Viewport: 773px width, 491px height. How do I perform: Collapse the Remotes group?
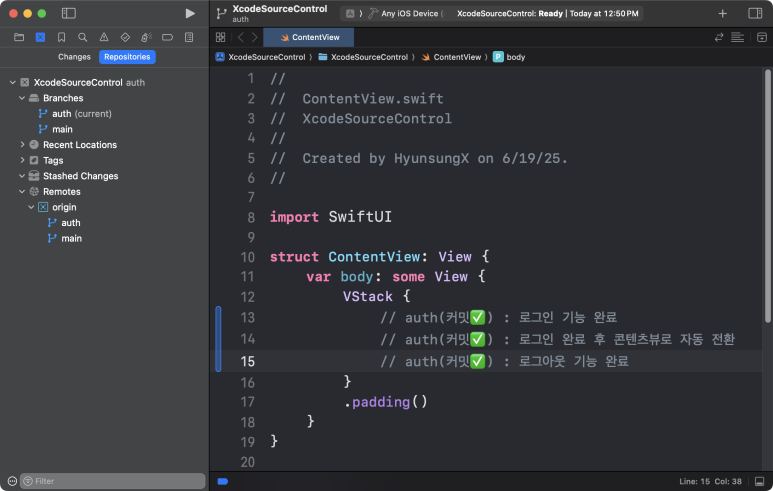22,191
